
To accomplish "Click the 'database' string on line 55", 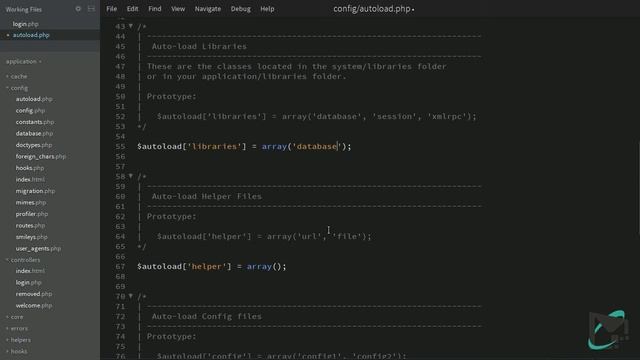I will pos(316,146).
